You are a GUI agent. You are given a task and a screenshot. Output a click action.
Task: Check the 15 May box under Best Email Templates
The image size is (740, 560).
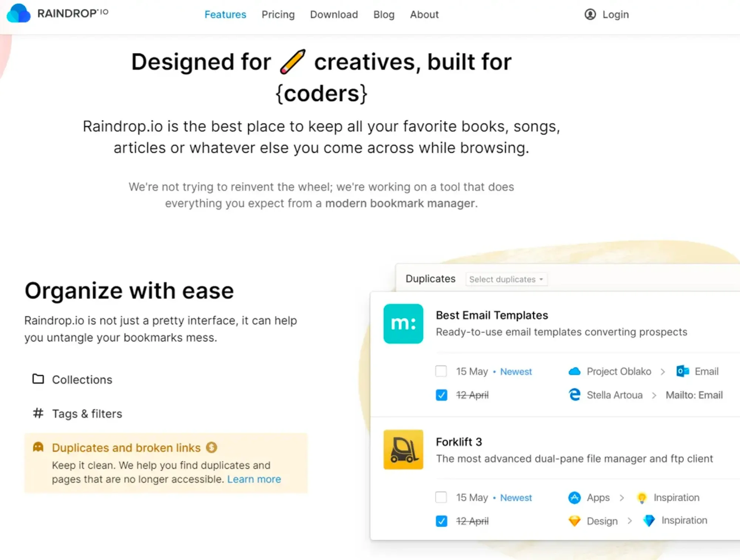coord(441,371)
